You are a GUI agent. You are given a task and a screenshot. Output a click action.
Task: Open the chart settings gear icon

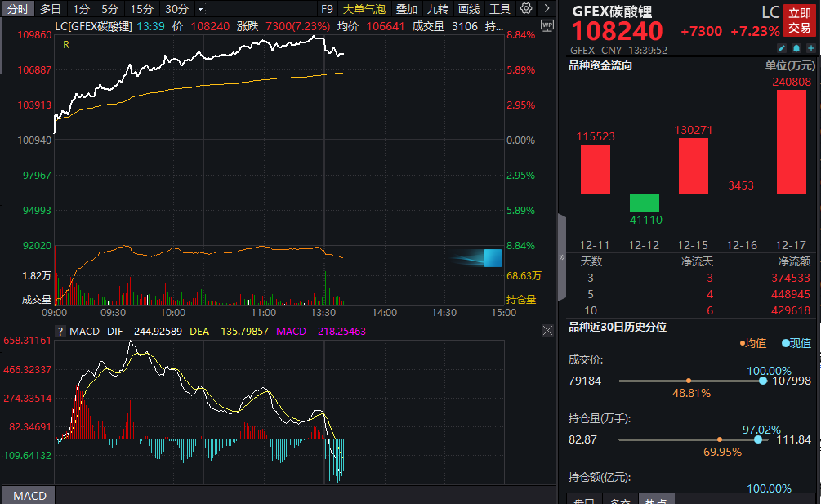526,8
